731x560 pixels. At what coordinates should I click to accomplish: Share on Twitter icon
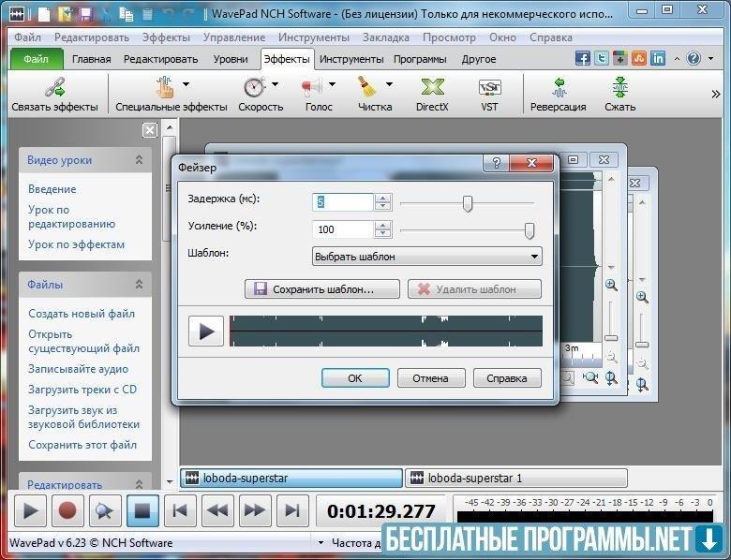point(602,58)
